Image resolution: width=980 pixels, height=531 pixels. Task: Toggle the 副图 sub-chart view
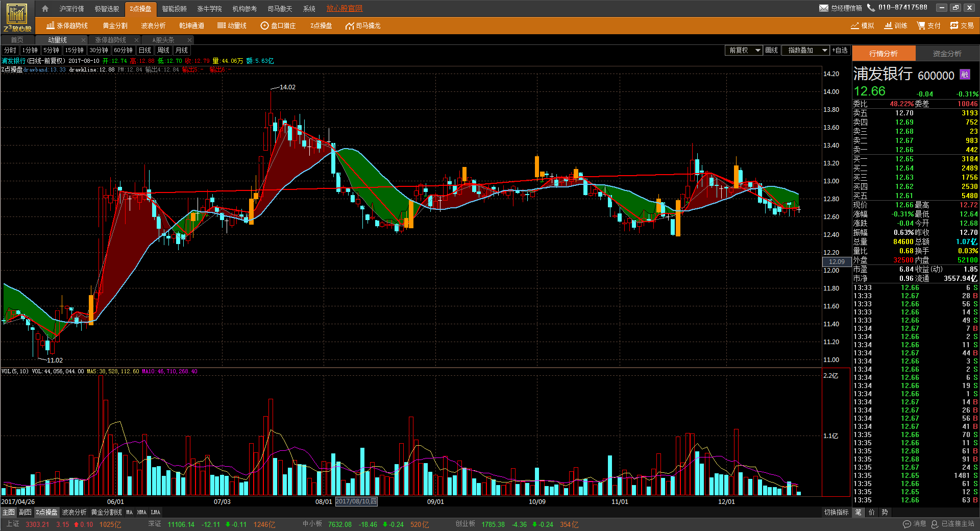coord(25,512)
